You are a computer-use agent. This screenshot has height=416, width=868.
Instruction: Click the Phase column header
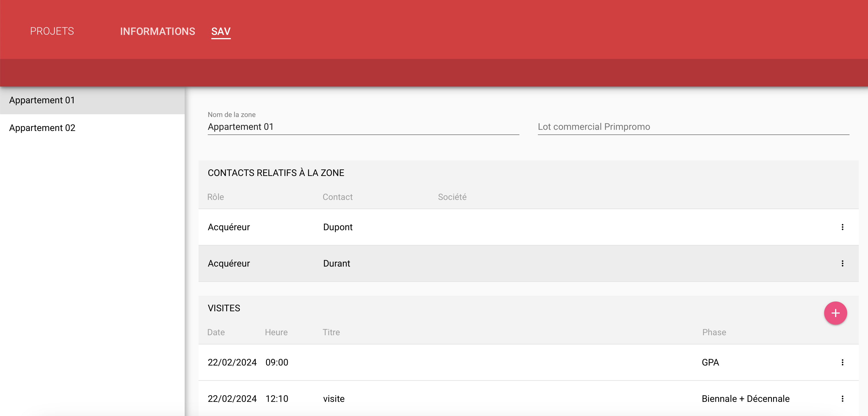[714, 332]
